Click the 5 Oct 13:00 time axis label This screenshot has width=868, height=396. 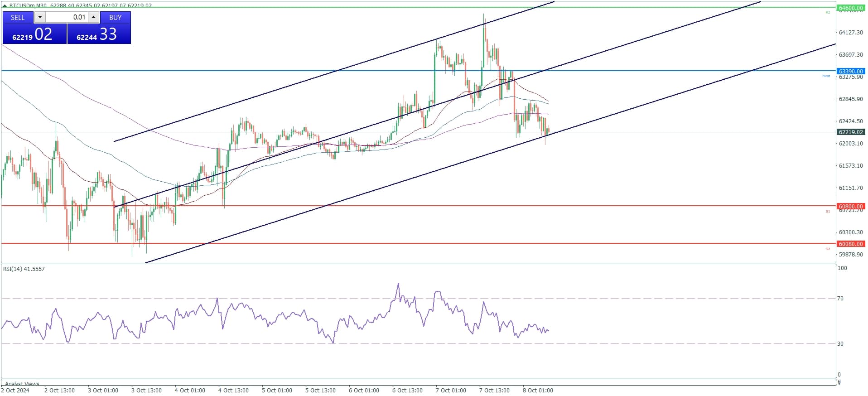(x=320, y=390)
